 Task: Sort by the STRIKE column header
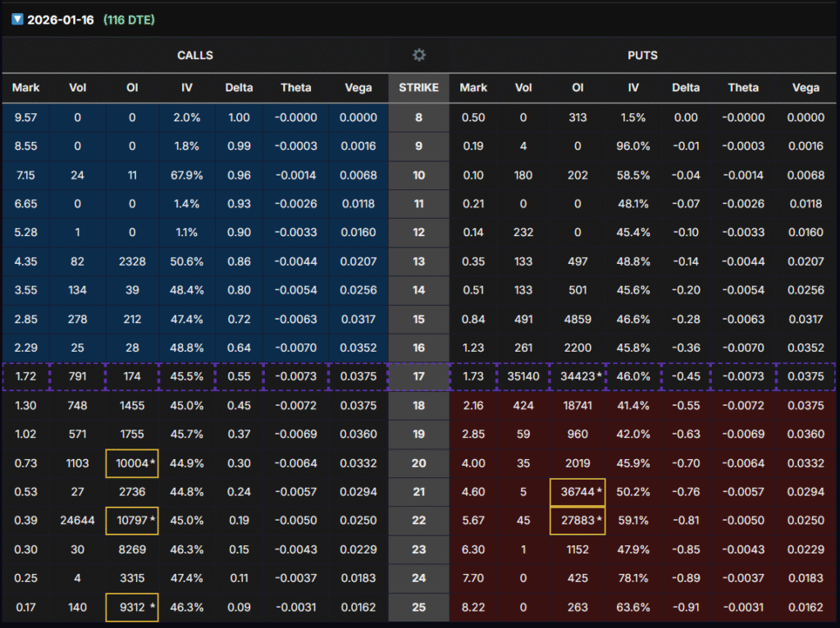coord(418,88)
